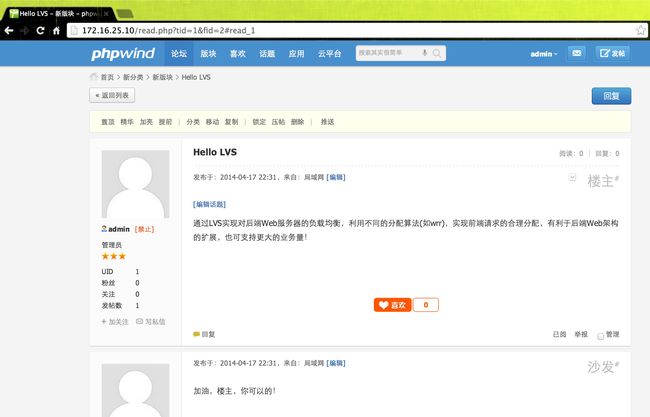
Task: Click 加亮 moderation action
Action: coord(146,122)
